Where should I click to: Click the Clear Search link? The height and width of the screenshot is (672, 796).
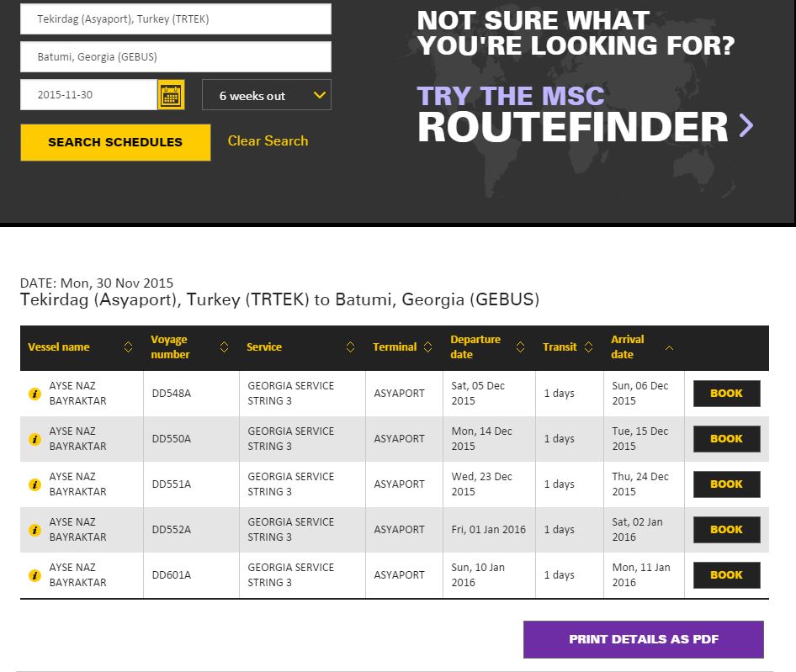click(x=268, y=141)
